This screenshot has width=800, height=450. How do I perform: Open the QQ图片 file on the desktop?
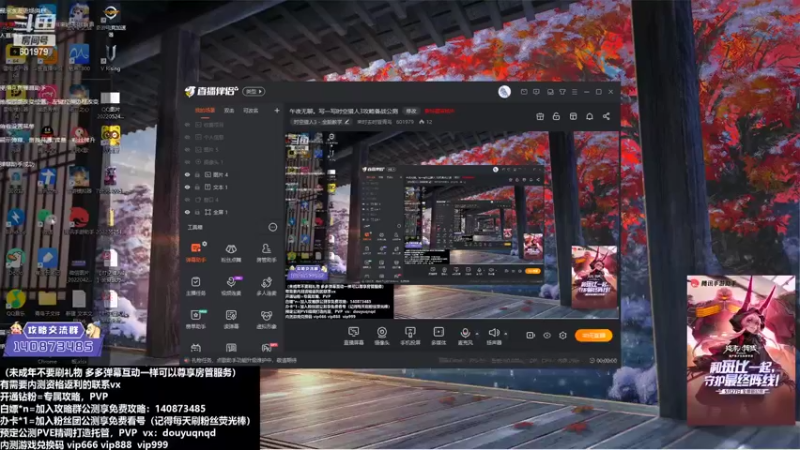110,106
